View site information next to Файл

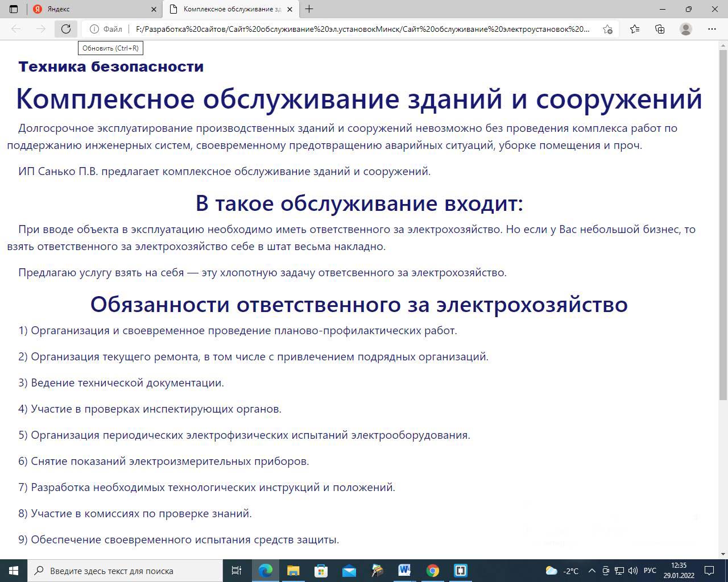coord(94,29)
